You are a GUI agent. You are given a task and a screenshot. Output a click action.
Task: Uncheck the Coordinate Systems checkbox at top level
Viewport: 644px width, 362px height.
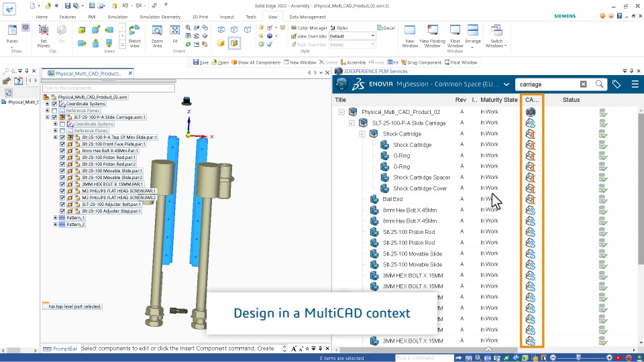56,104
